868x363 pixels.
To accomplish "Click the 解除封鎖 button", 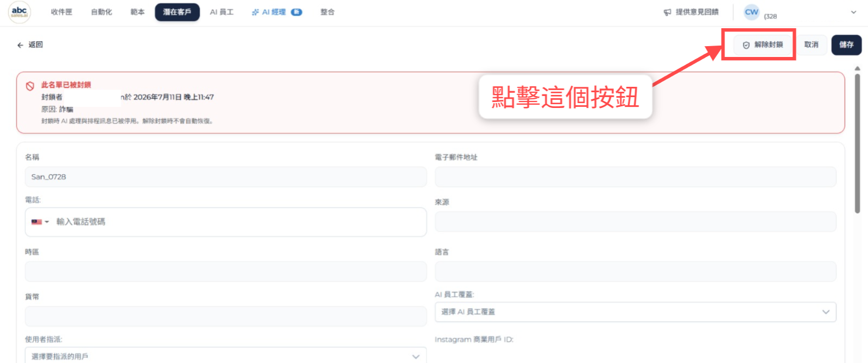I will (x=763, y=45).
